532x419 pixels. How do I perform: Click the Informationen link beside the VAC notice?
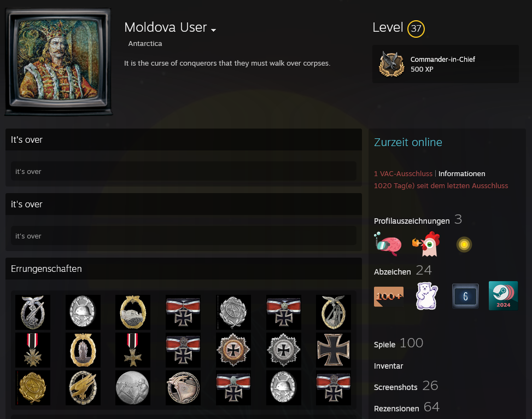(x=461, y=174)
